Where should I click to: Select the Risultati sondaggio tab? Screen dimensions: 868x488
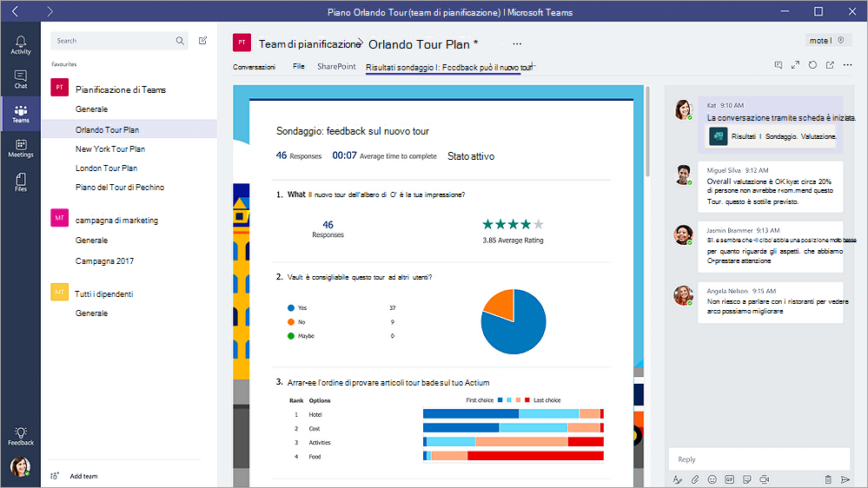click(449, 68)
